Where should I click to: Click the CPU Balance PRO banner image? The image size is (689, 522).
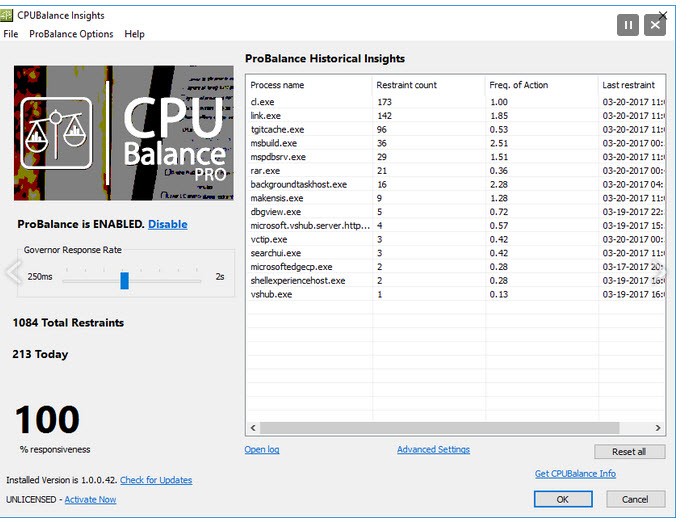pos(124,133)
